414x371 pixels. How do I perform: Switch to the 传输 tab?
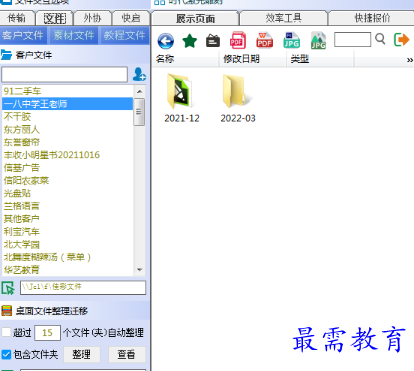(17, 18)
